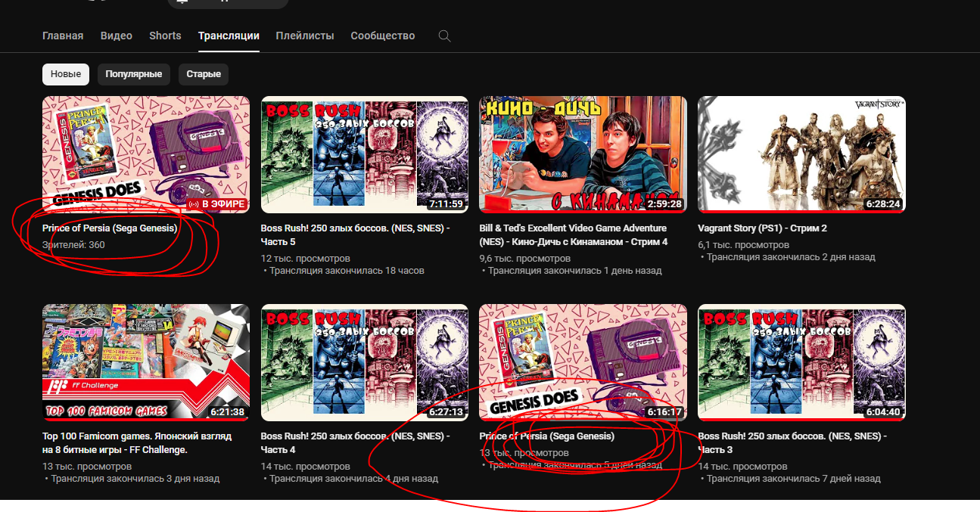This screenshot has height=512, width=980.
Task: Click Трансляция закончилась 1 день назад text
Action: tap(574, 271)
